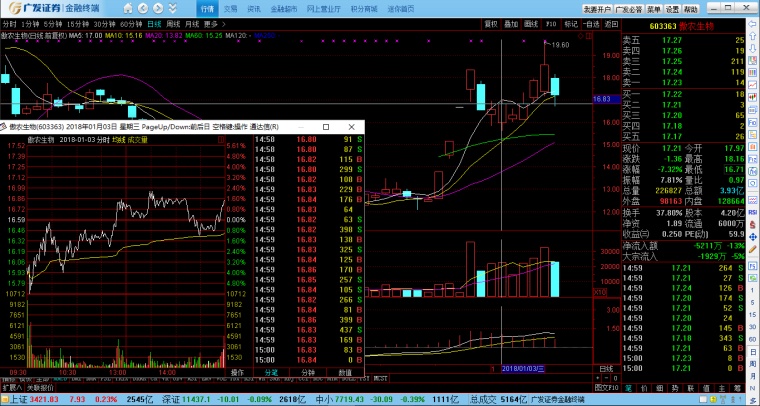Click stock code 603363 in quote panel

coord(663,26)
